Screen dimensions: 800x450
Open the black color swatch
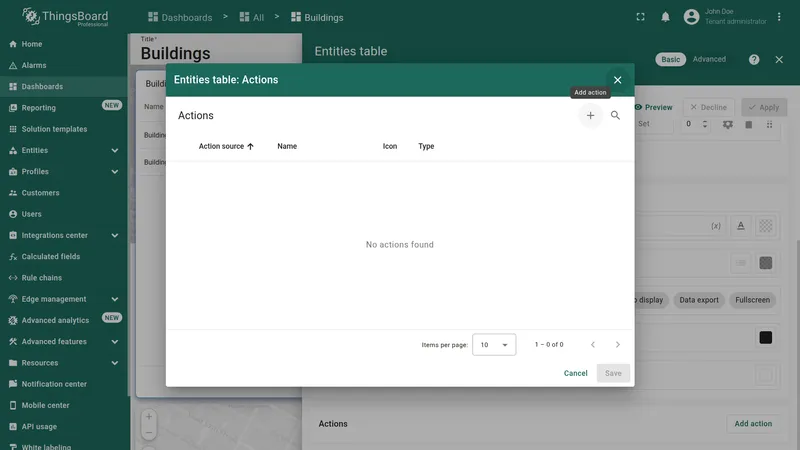coord(765,338)
